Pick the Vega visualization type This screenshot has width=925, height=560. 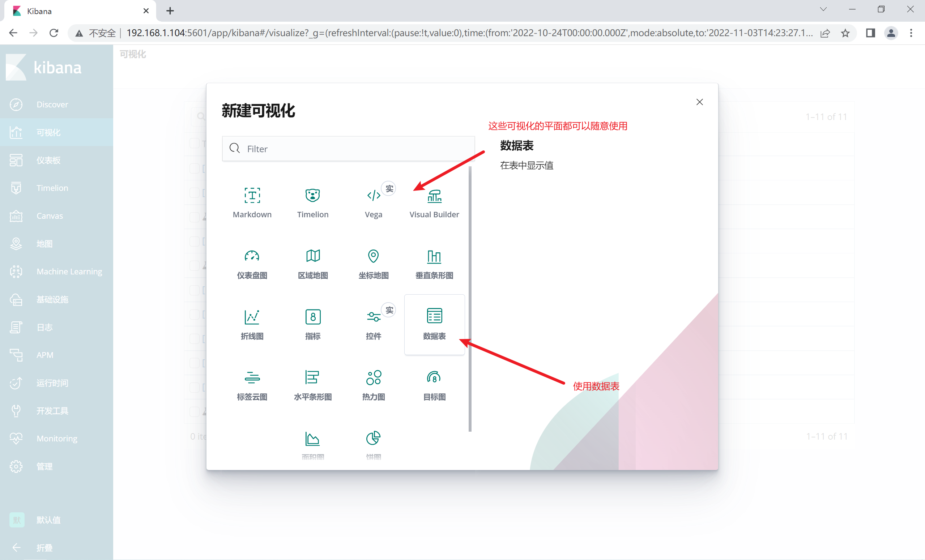coord(374,203)
